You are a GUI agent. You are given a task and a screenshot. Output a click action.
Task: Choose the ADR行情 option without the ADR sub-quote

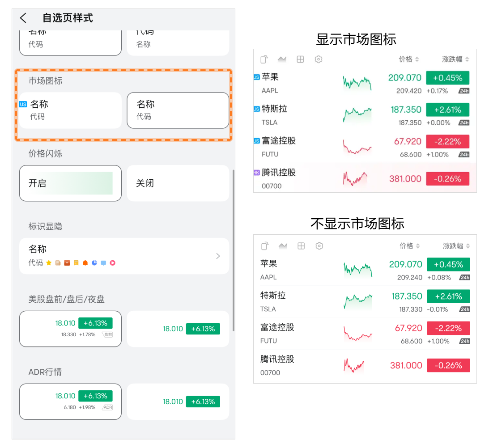coord(178,402)
